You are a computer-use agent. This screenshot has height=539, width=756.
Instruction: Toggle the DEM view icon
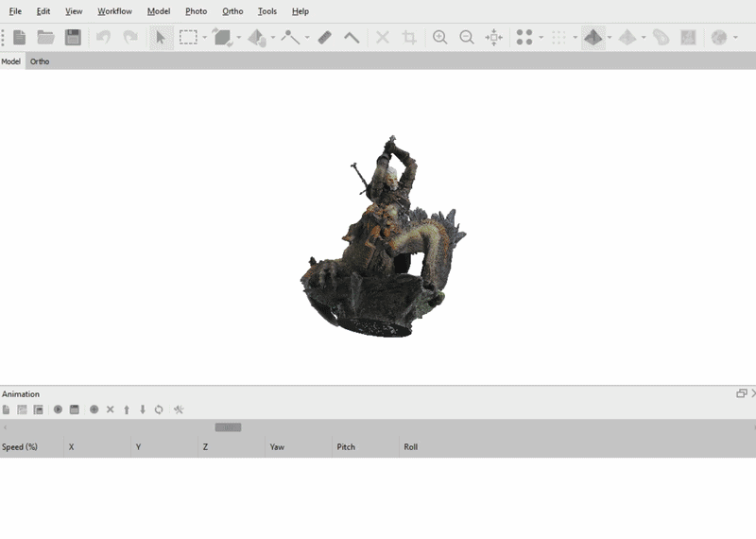pyautogui.click(x=688, y=37)
